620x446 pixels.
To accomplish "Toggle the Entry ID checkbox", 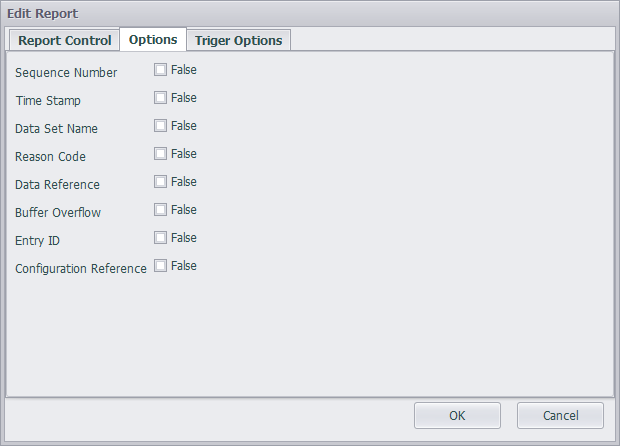I will (x=160, y=238).
